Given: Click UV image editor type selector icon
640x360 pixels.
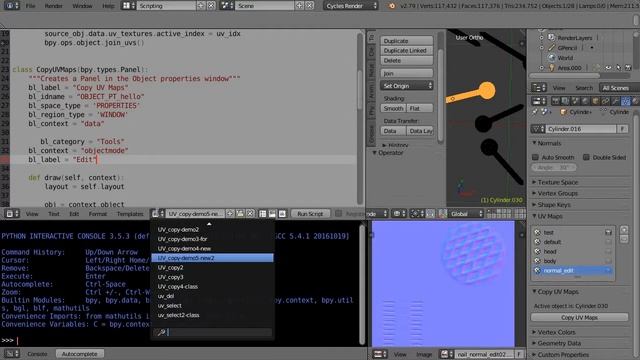Looking at the screenshot, I should (x=380, y=354).
